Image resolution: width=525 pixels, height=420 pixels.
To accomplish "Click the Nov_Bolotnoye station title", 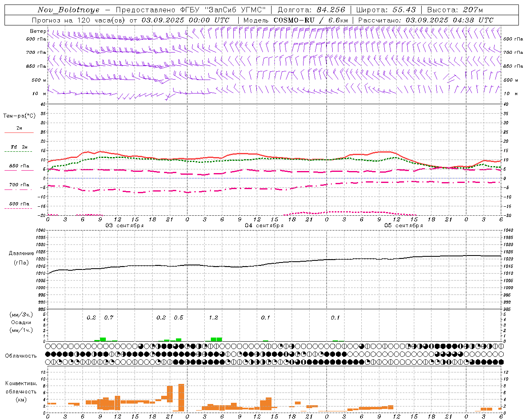I will (x=68, y=10).
